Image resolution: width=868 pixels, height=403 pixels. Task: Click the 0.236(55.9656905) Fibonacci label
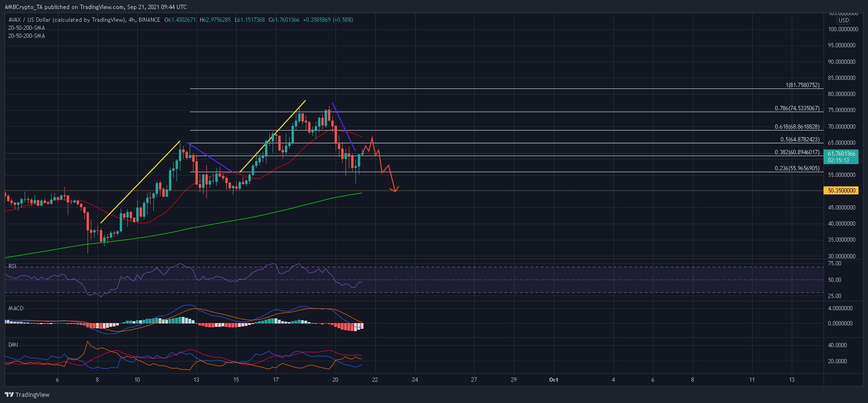coord(797,168)
